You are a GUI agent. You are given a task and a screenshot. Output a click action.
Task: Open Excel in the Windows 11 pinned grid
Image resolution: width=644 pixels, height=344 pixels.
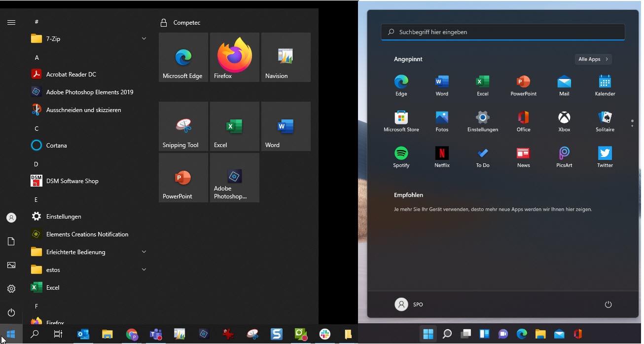(483, 86)
